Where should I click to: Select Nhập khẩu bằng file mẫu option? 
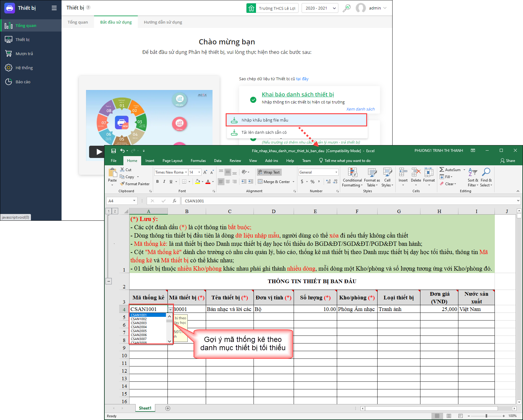[265, 120]
